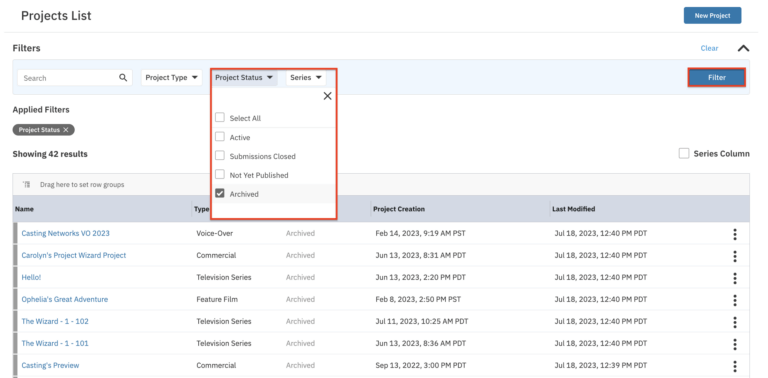
Task: Check the Active status option
Action: click(x=220, y=137)
